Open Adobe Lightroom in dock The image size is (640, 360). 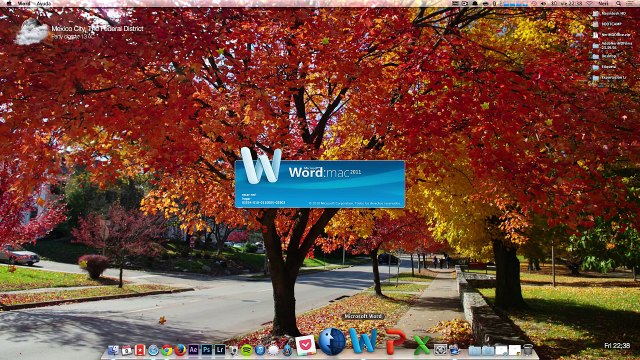[x=220, y=350]
